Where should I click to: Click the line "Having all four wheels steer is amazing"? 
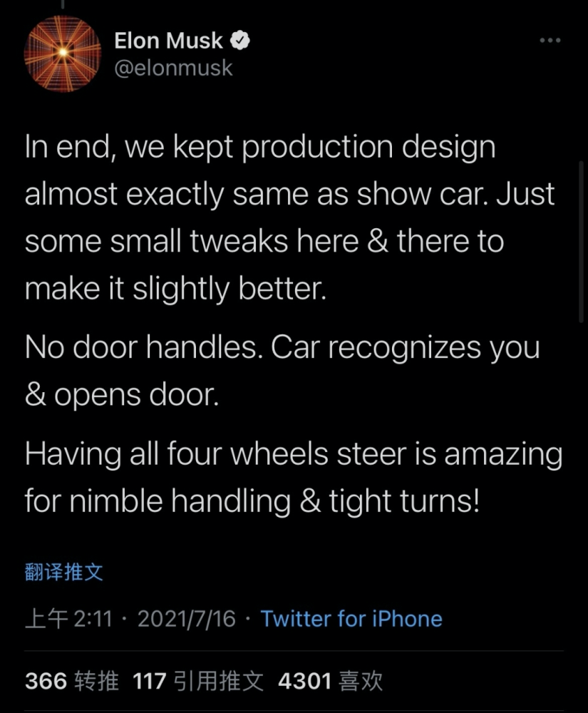click(294, 454)
